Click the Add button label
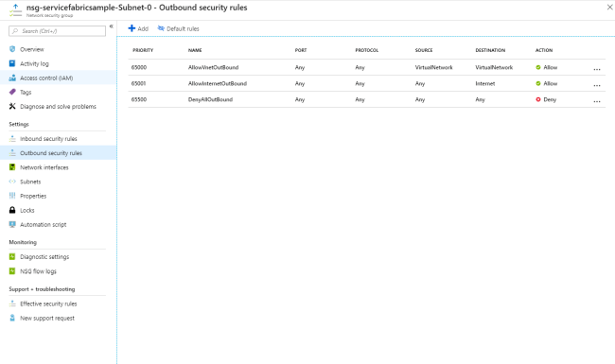Screen dimensions: 615x364 [x=143, y=28]
